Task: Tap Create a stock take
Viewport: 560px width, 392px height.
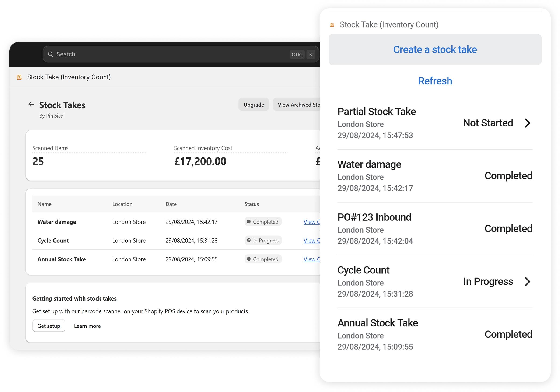Action: [x=435, y=49]
